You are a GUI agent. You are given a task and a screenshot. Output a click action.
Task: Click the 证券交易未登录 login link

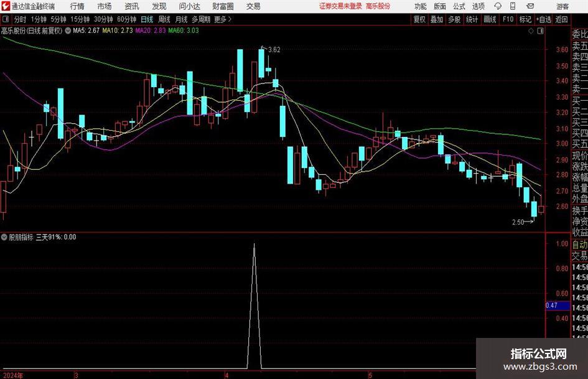click(340, 6)
